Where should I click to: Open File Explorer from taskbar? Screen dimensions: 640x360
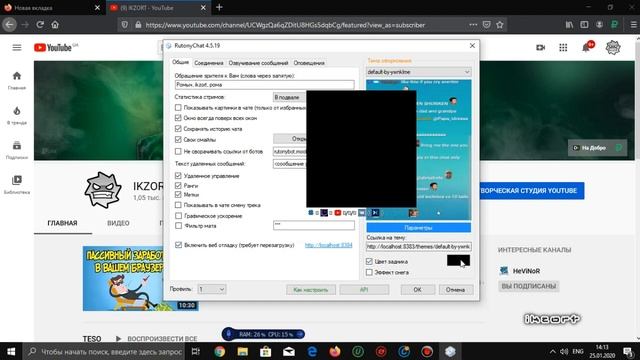[x=242, y=351]
